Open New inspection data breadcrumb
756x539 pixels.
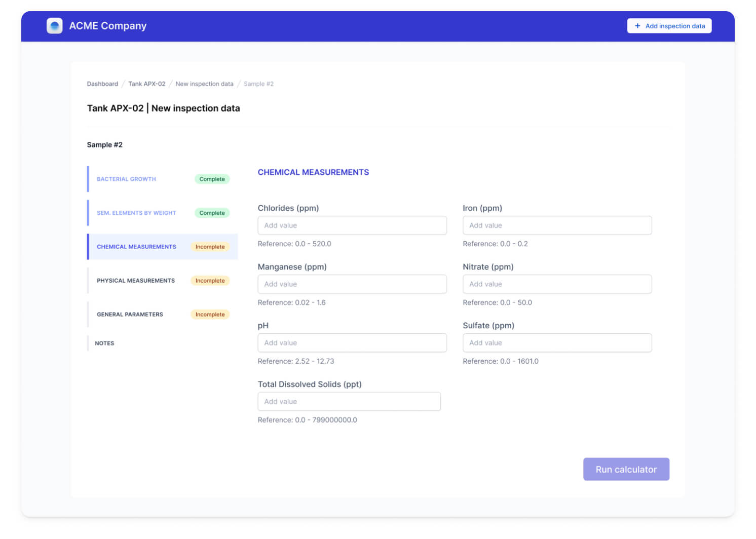pyautogui.click(x=204, y=84)
